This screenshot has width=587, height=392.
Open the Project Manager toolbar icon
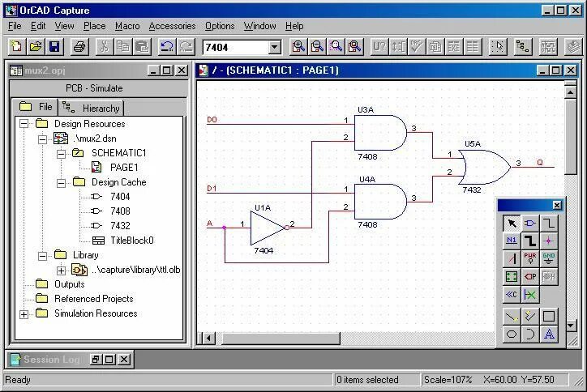coord(523,47)
